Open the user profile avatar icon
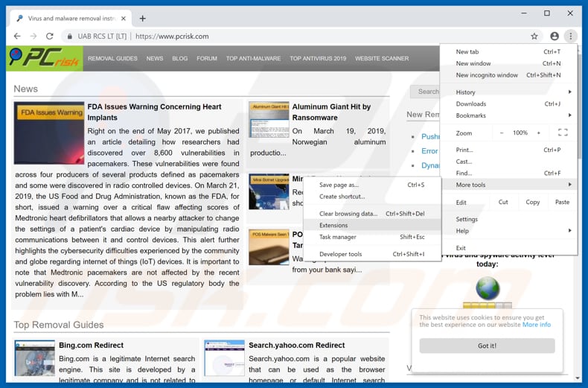Screen dimensions: 588x388 [555, 36]
